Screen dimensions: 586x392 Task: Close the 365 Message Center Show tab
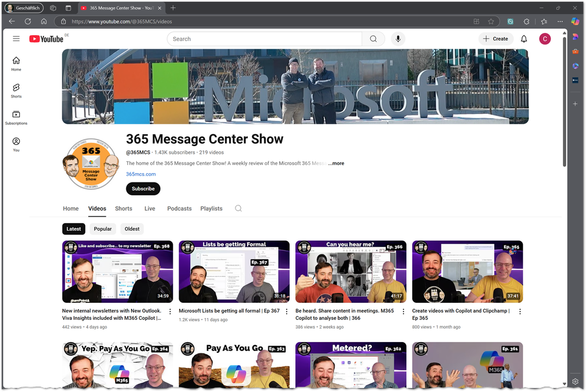(160, 8)
